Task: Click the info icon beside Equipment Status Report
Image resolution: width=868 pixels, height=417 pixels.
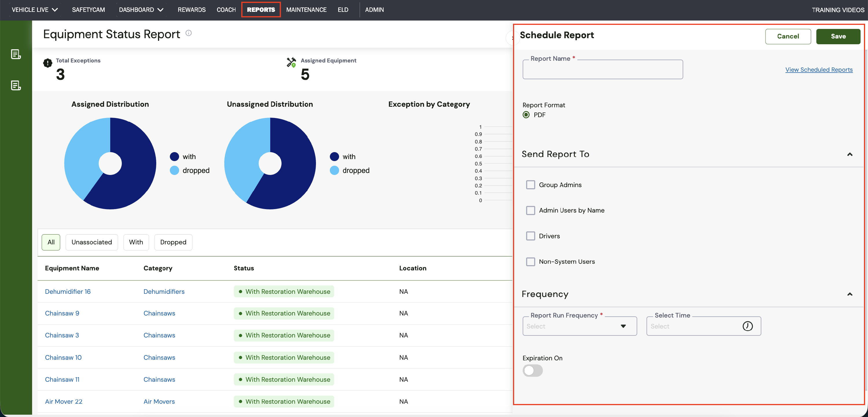Action: pyautogui.click(x=189, y=33)
